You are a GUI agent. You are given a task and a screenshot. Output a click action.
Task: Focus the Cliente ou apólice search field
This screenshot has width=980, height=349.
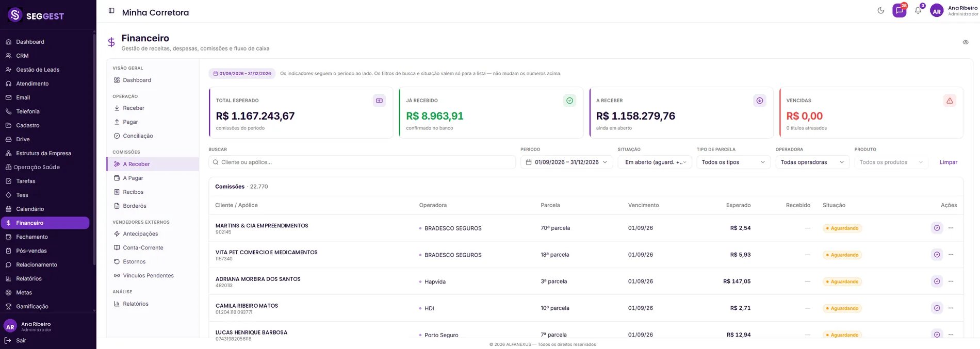pyautogui.click(x=362, y=162)
